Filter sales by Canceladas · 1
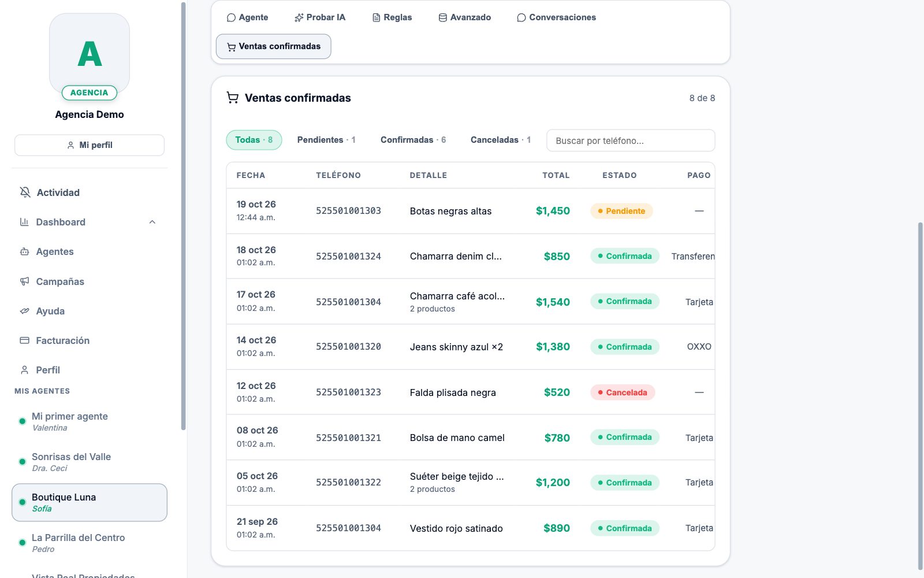The height and width of the screenshot is (578, 924). coord(501,140)
